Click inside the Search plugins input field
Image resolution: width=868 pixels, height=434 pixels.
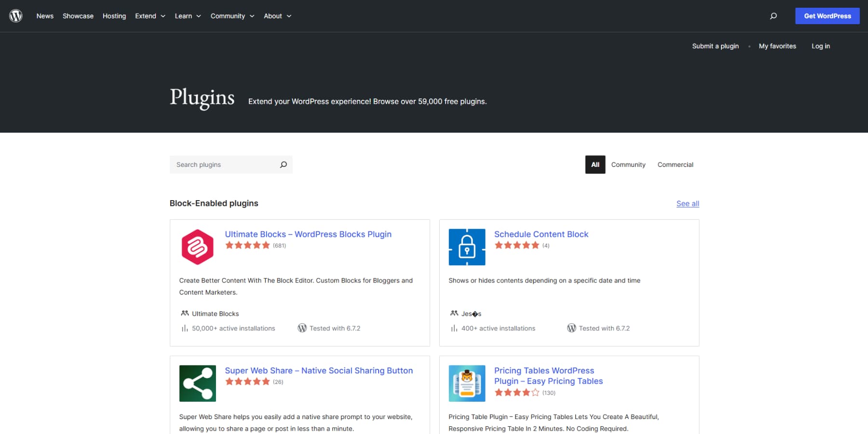pyautogui.click(x=222, y=164)
